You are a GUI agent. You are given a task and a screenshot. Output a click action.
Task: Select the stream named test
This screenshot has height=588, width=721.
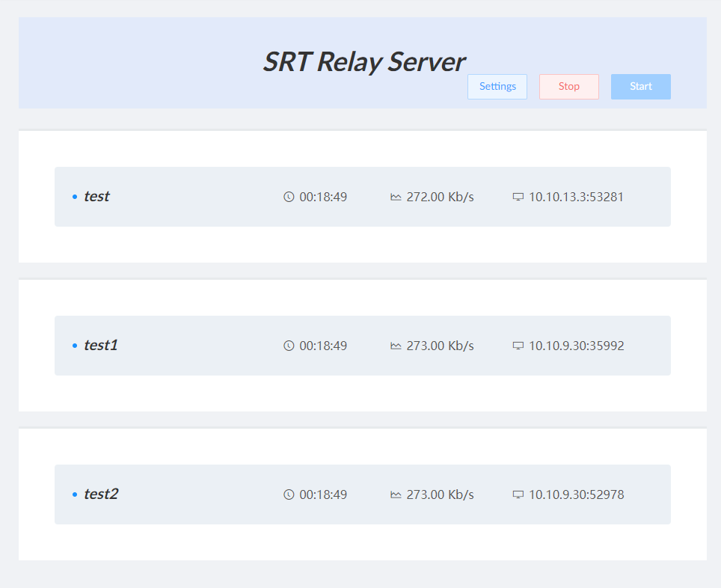[96, 197]
